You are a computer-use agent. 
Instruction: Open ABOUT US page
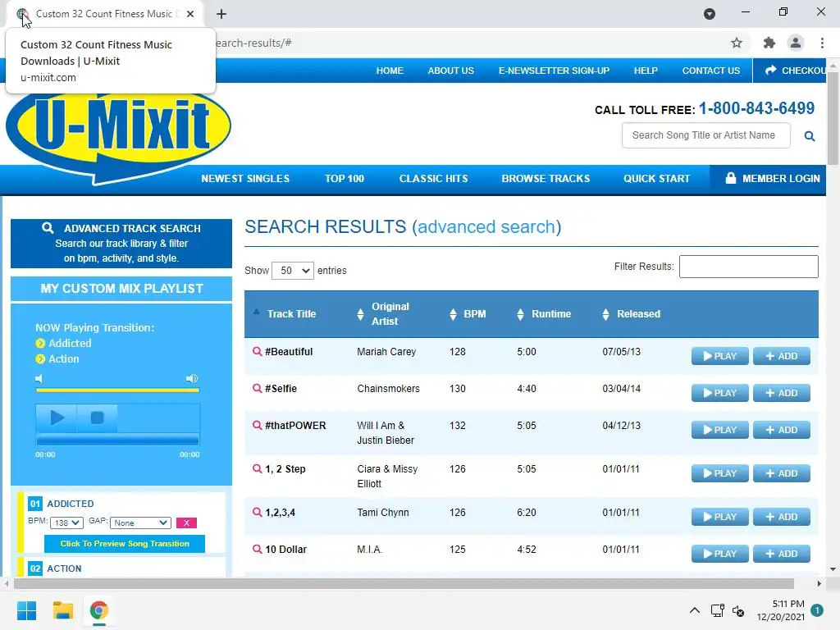[450, 71]
